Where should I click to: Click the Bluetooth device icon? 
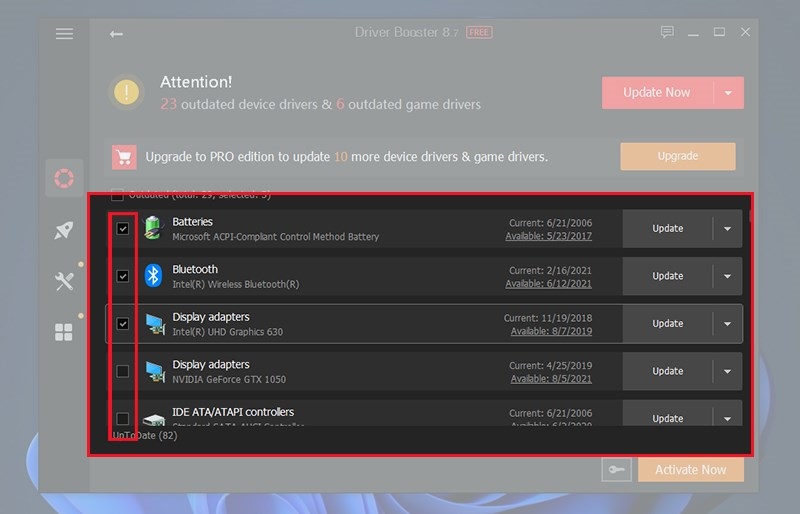click(x=153, y=276)
